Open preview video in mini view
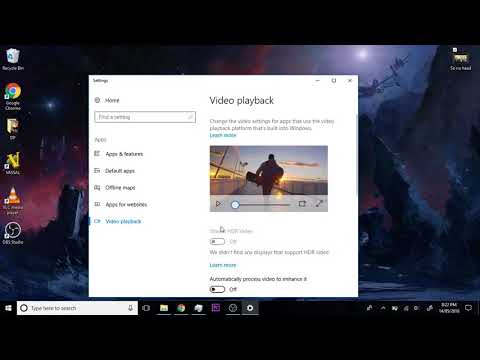Viewport: 480px width, 360px height. click(x=302, y=204)
